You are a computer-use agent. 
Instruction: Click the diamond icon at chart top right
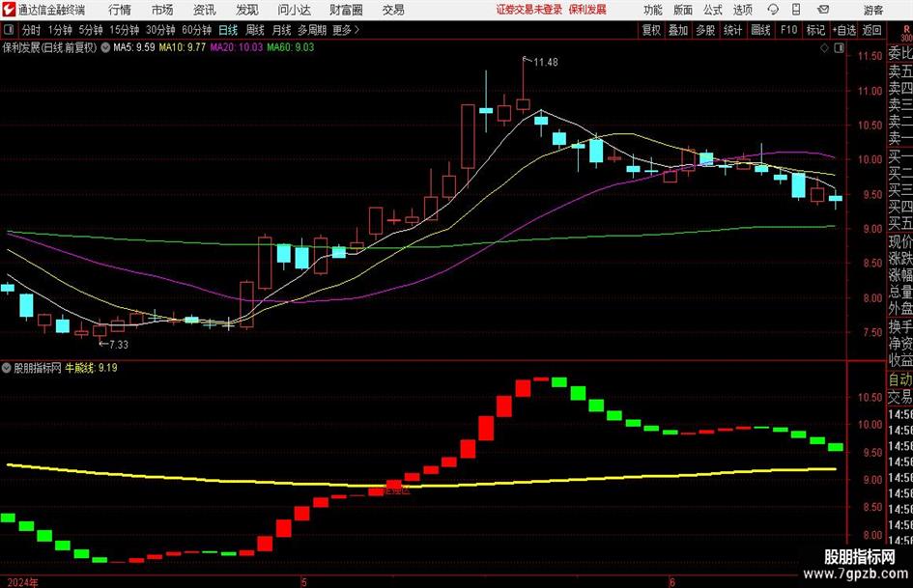coord(824,48)
